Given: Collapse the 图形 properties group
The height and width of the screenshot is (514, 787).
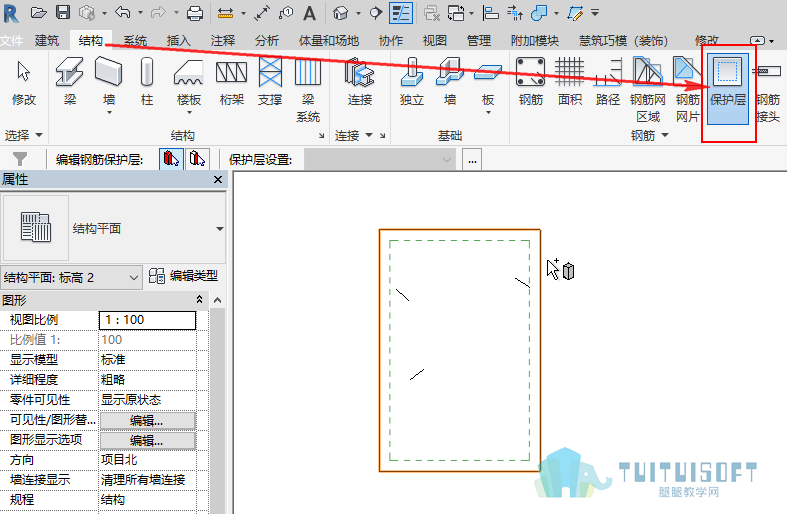Looking at the screenshot, I should (x=199, y=300).
